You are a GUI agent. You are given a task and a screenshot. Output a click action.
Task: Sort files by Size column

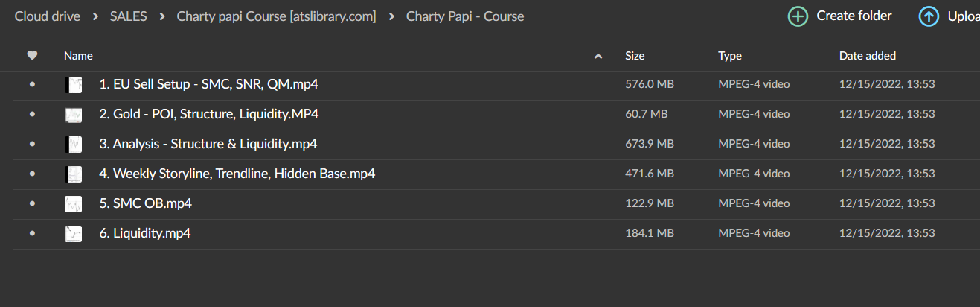tap(635, 56)
